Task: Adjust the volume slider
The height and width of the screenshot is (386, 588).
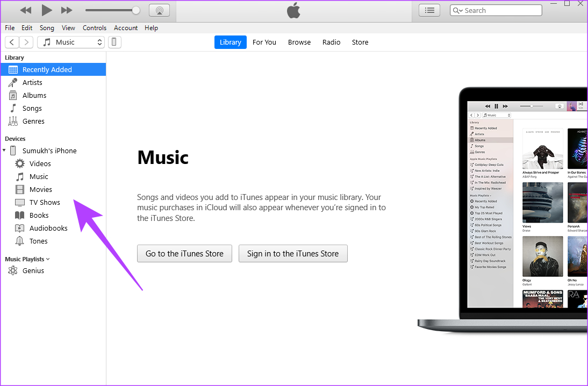Action: (113, 10)
